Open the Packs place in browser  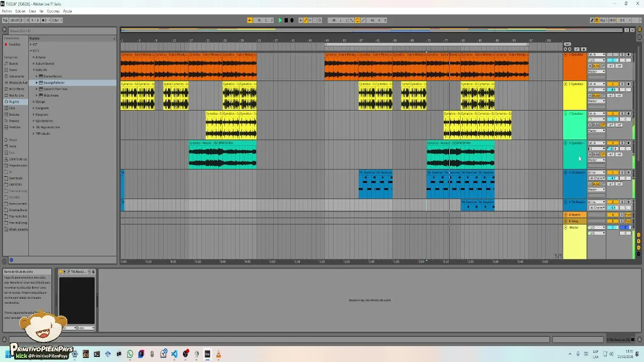click(x=12, y=146)
